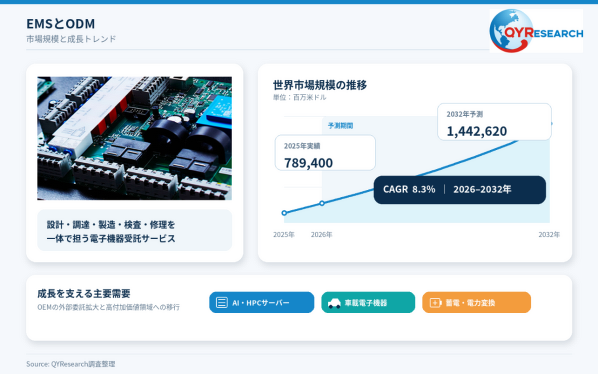The image size is (598, 374).
Task: Click the EMSとODM title heading
Action: tap(61, 24)
